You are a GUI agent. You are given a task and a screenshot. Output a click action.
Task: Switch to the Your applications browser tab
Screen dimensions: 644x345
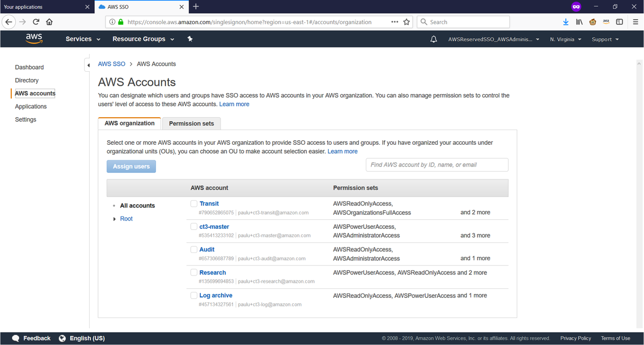tap(47, 7)
